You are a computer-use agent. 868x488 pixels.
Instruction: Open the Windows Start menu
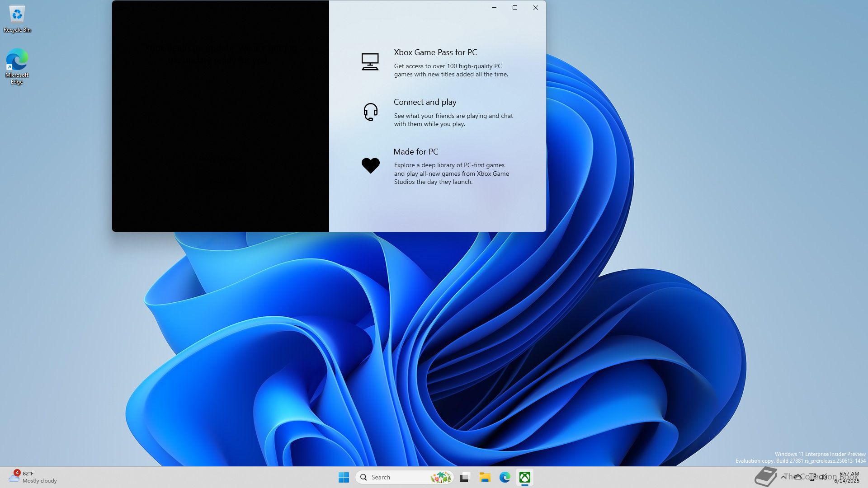(x=344, y=477)
